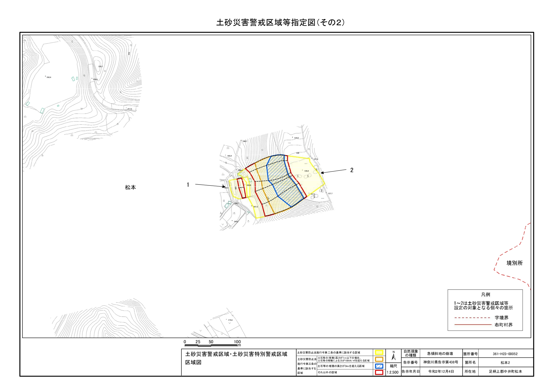551x392 pixels.
Task: Click the site number 361-H23-00052 cell
Action: (505, 354)
